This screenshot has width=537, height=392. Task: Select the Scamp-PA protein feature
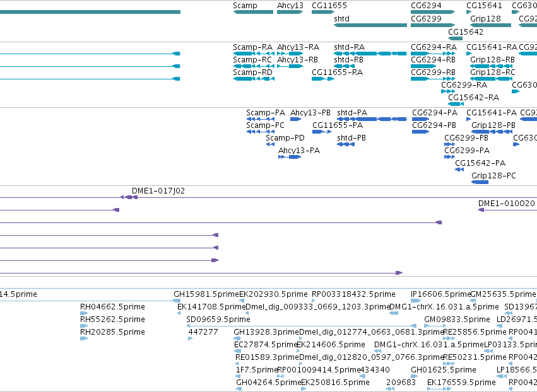(260, 119)
